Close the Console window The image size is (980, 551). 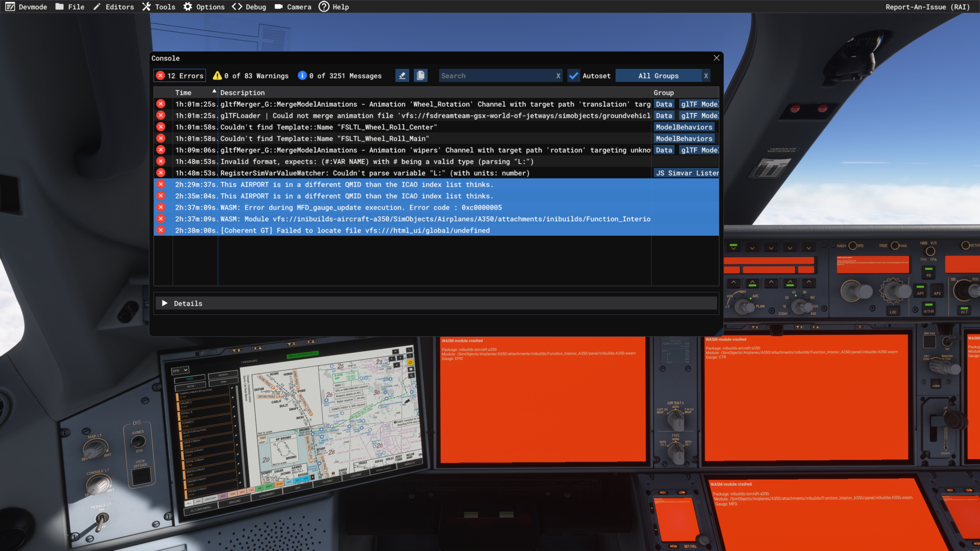coord(716,58)
